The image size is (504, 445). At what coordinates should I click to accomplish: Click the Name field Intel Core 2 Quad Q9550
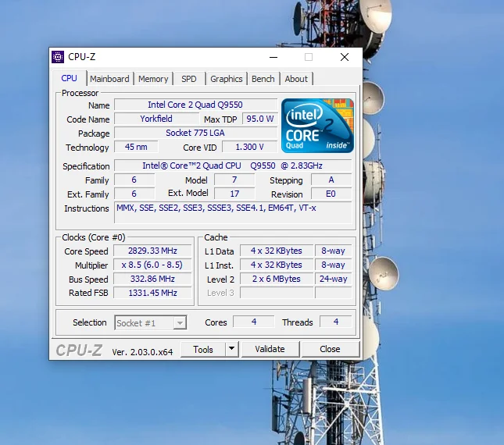pyautogui.click(x=195, y=105)
